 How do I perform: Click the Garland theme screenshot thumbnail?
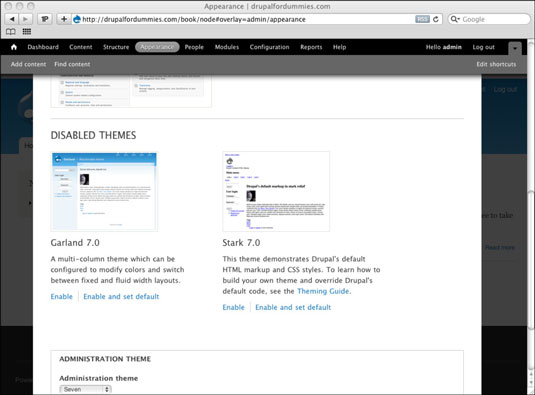[x=104, y=192]
